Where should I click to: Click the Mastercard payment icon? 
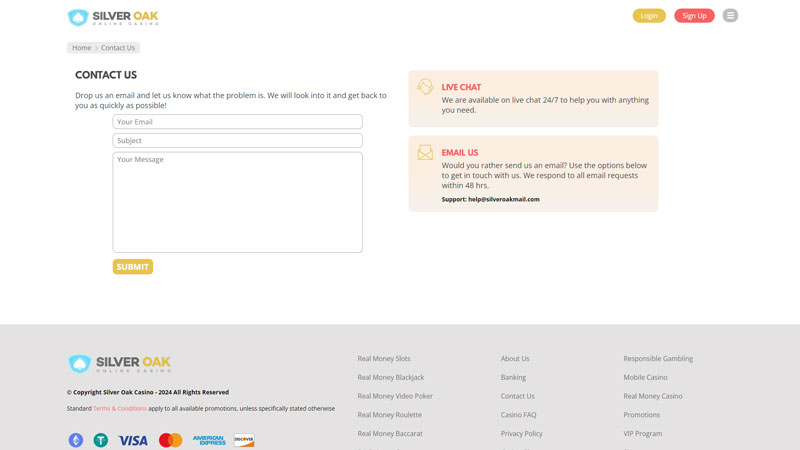point(170,440)
